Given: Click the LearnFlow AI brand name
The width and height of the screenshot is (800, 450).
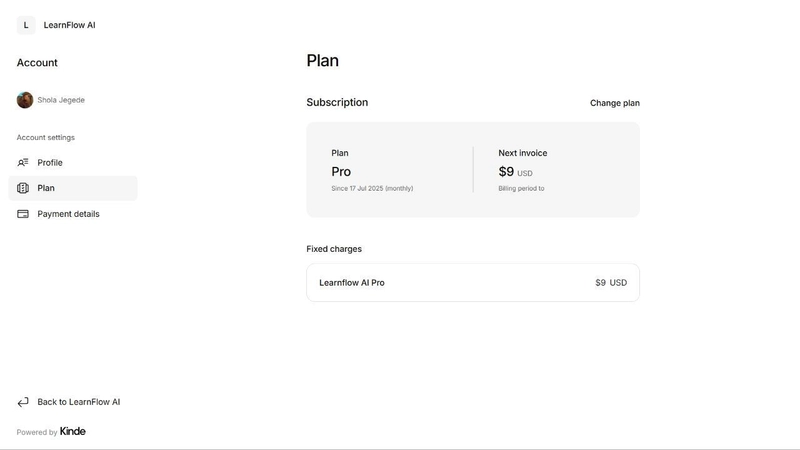Looking at the screenshot, I should coord(69,25).
